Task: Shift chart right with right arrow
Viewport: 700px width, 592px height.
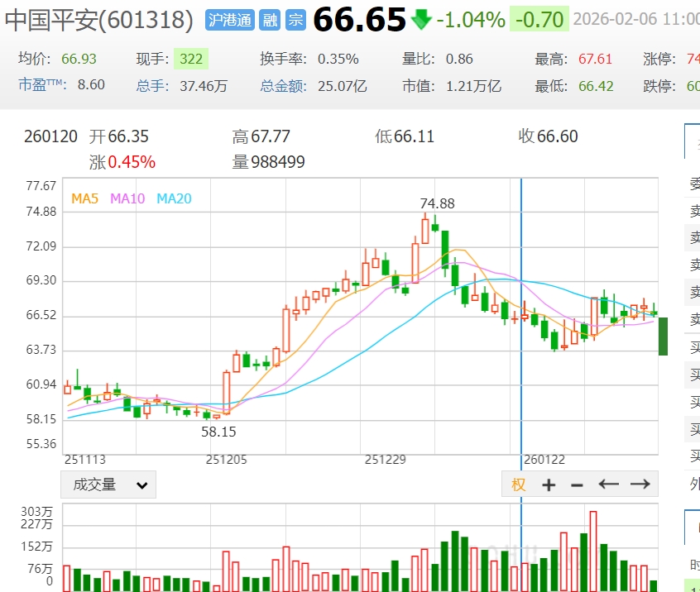Action: pos(640,484)
